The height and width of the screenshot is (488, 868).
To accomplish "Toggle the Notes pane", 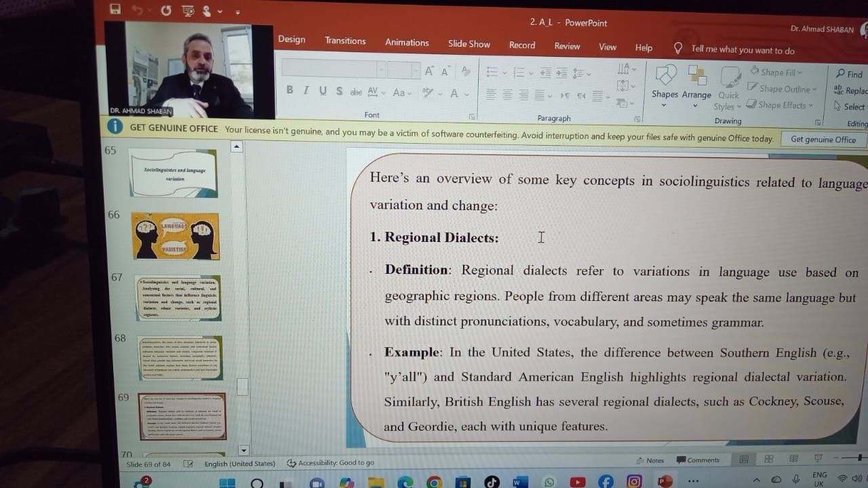I will [650, 460].
